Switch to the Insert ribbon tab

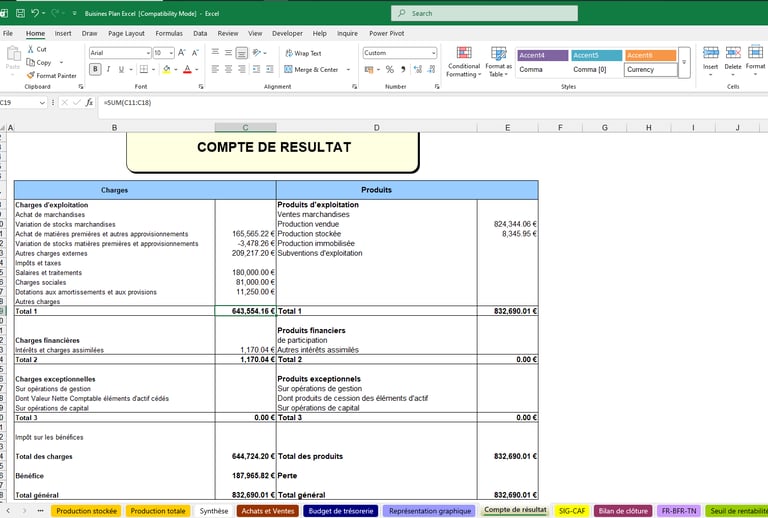tap(63, 33)
